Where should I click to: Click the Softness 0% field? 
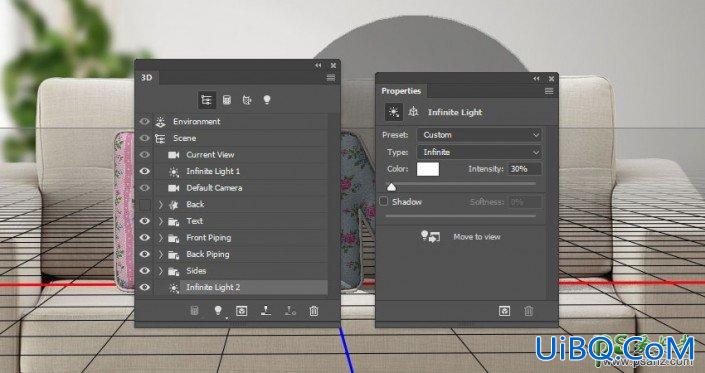[525, 202]
